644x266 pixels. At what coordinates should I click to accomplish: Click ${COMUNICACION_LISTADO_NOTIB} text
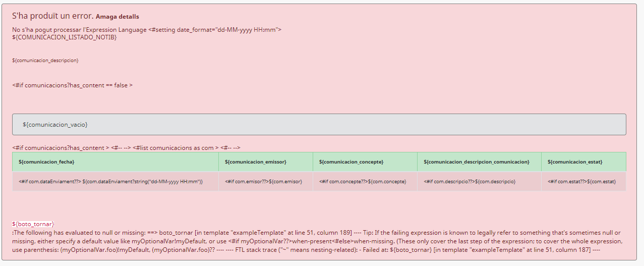tap(65, 37)
